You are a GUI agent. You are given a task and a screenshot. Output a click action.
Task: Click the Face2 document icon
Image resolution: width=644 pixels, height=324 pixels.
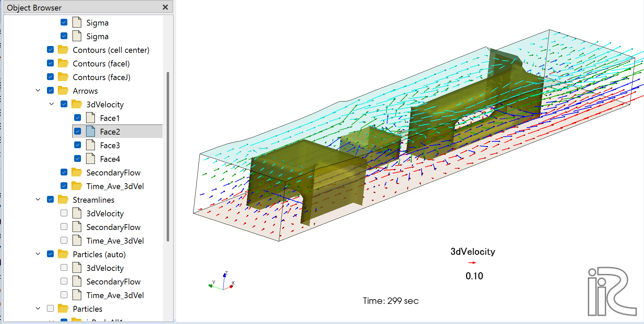click(x=90, y=131)
